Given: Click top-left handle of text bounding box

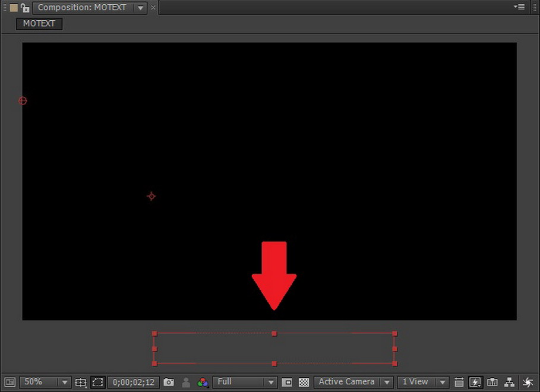Looking at the screenshot, I should tap(154, 333).
